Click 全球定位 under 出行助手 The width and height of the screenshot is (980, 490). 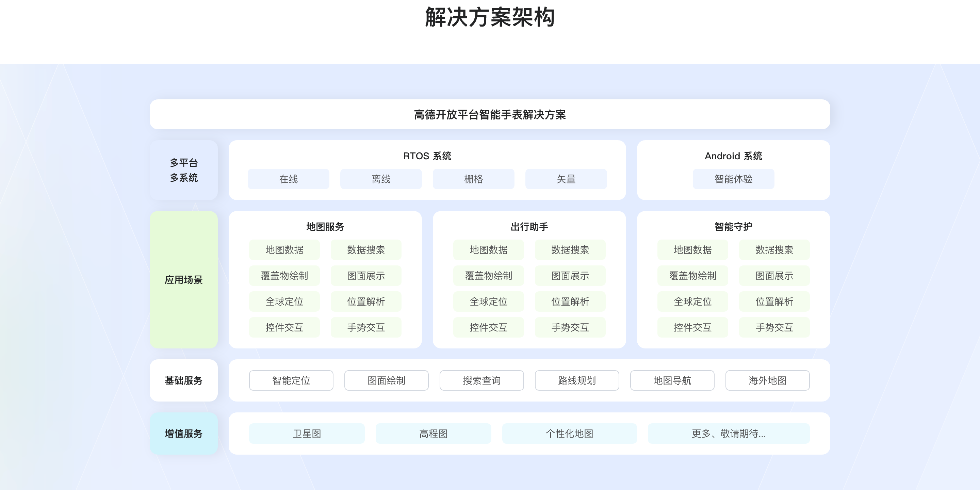489,301
